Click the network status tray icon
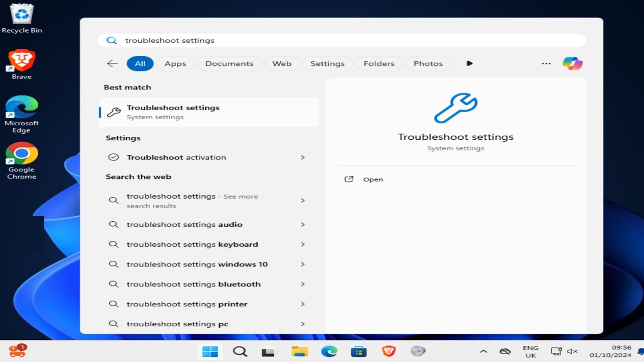This screenshot has width=644, height=362. 556,351
